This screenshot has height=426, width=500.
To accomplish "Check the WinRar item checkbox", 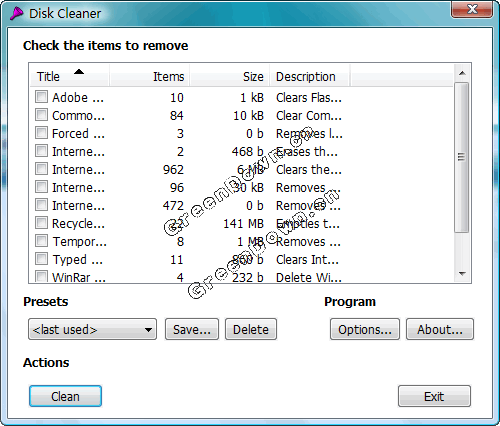I will click(x=41, y=277).
